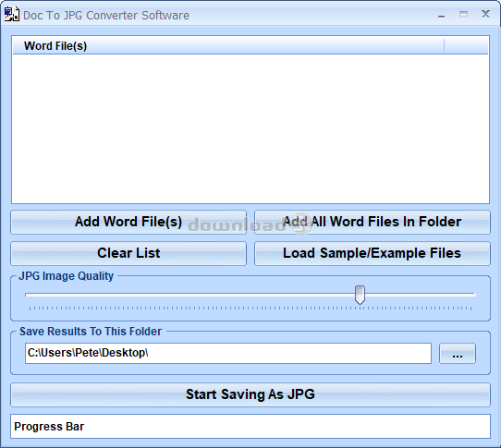
Task: Click the slider track left of thumb
Action: point(189,295)
